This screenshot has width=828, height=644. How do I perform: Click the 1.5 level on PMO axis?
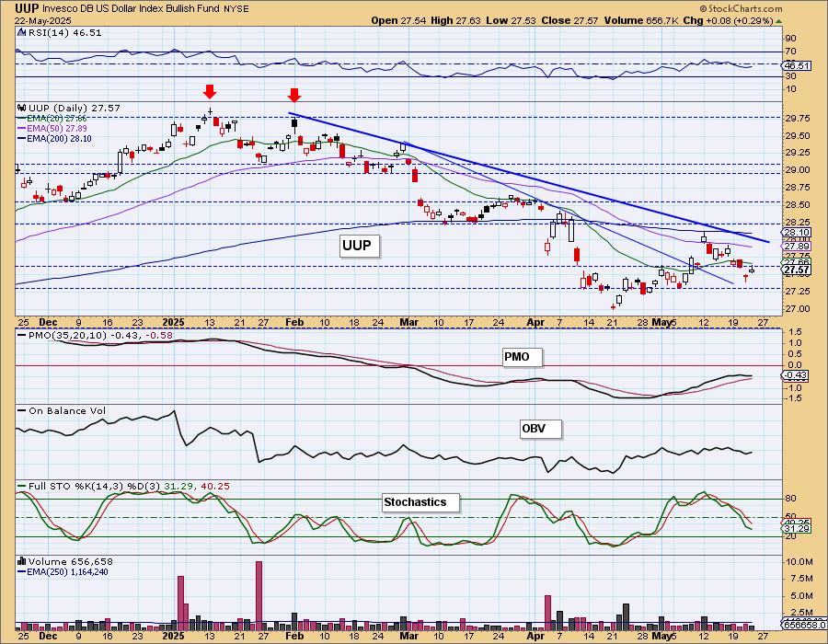pos(795,332)
